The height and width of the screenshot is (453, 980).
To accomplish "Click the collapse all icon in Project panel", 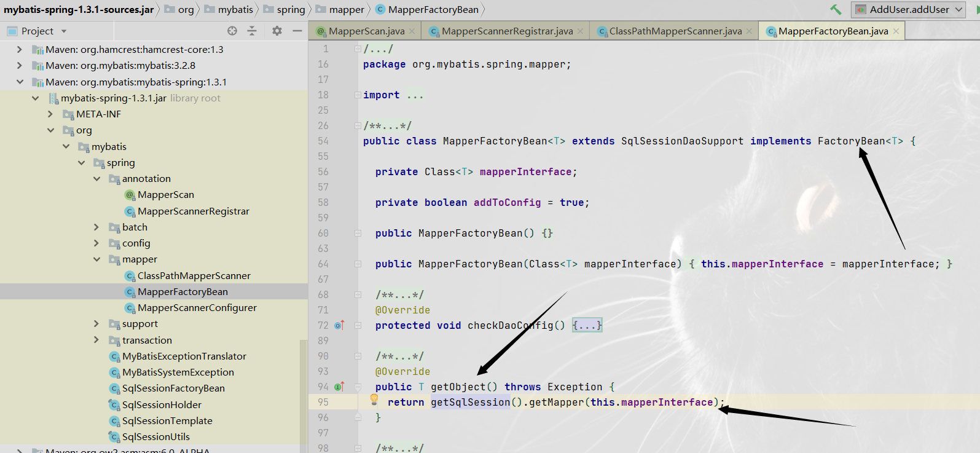I will [x=252, y=31].
